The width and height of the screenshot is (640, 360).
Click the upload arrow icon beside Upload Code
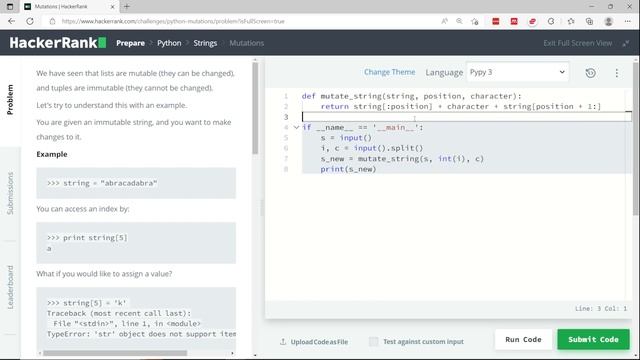pos(283,342)
